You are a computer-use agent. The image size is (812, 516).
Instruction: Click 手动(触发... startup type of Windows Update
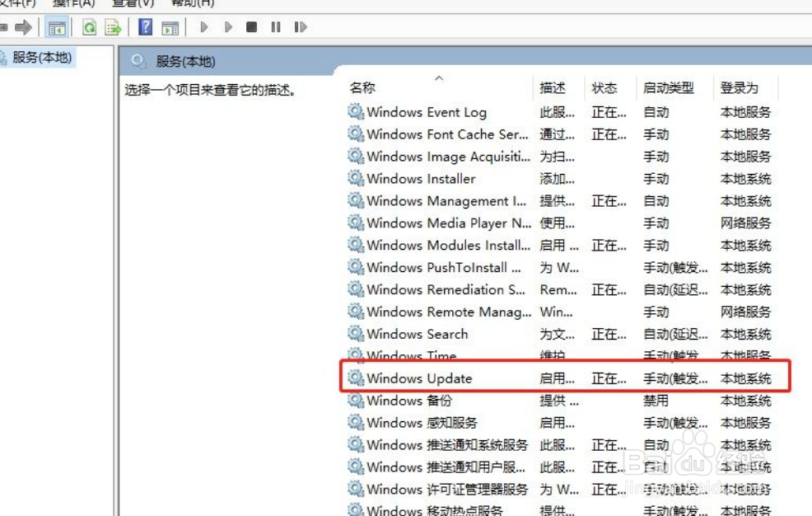675,378
